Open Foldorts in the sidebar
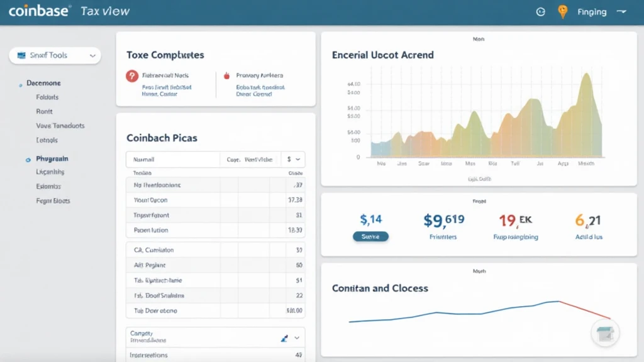644x362 pixels. click(48, 97)
